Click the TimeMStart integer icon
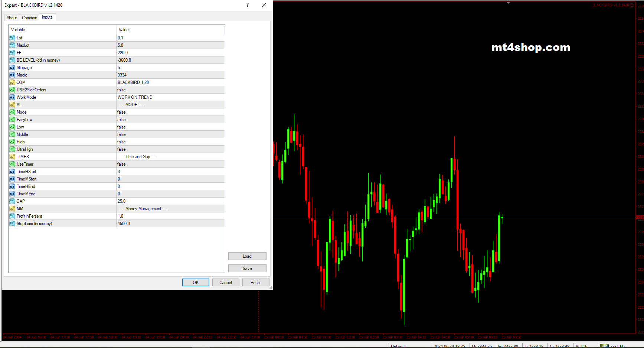Screen dimensions: 644x348 12,179
